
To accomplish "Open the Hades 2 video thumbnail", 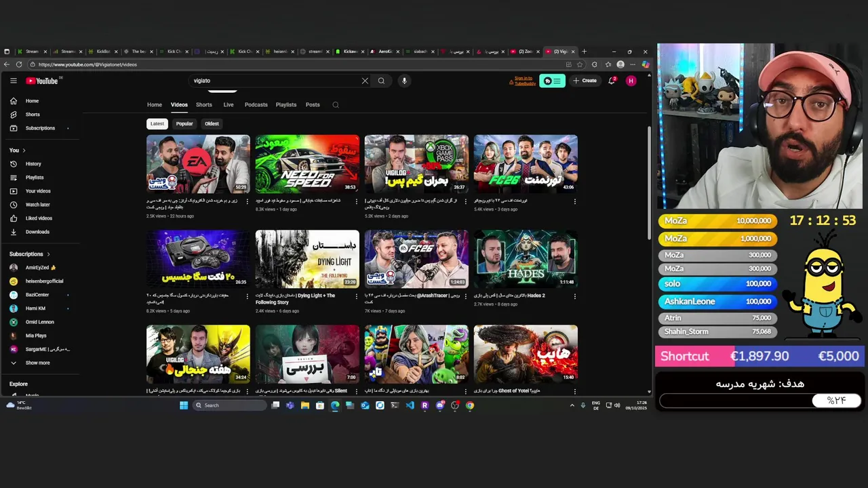I will 526,259.
